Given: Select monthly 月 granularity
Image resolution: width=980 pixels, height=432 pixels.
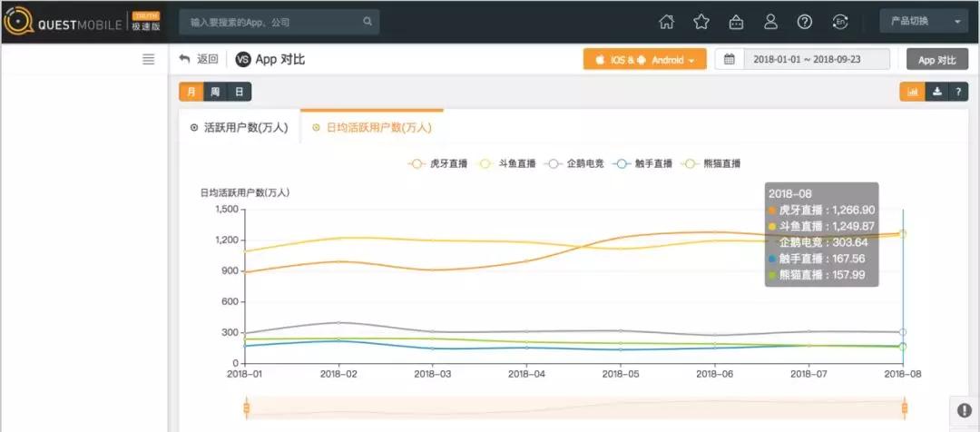Looking at the screenshot, I should tap(191, 92).
